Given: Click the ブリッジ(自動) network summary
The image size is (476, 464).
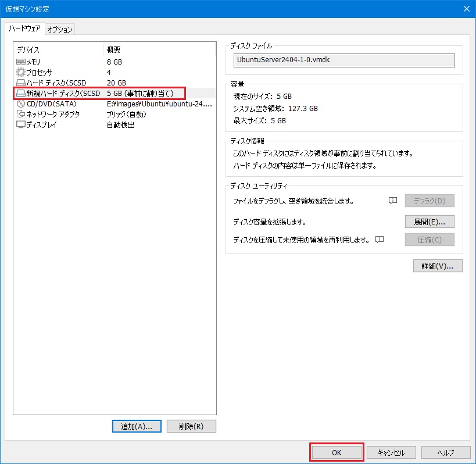Looking at the screenshot, I should coord(126,114).
